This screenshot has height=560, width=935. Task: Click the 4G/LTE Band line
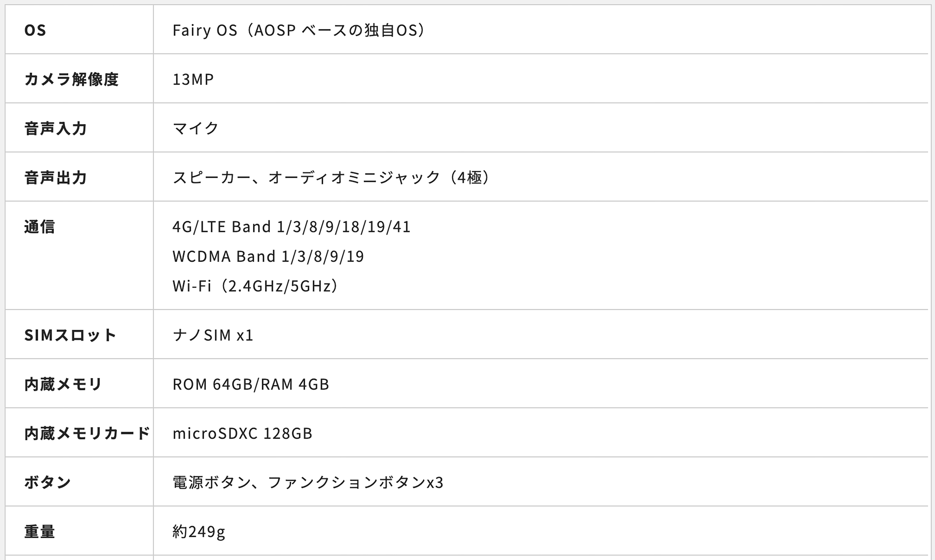point(291,227)
